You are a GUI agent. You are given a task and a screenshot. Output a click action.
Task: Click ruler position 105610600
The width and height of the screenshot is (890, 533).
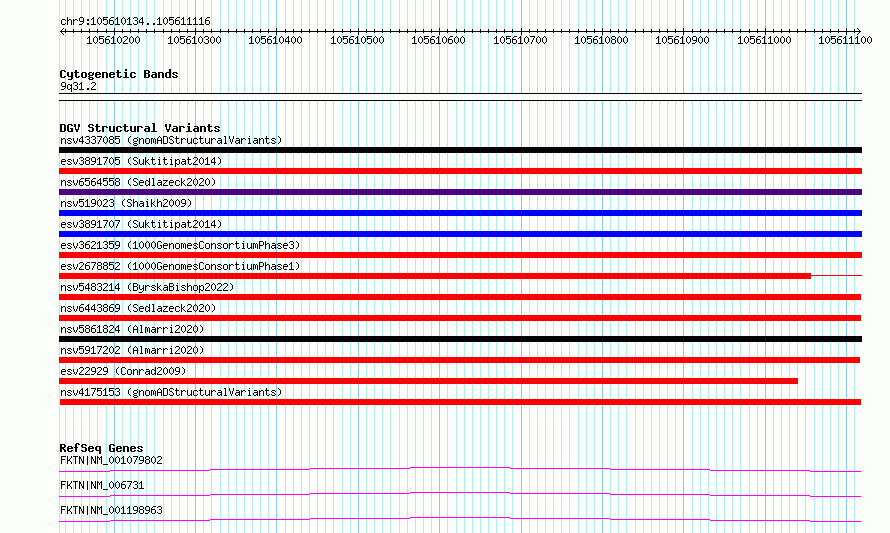[x=438, y=40]
